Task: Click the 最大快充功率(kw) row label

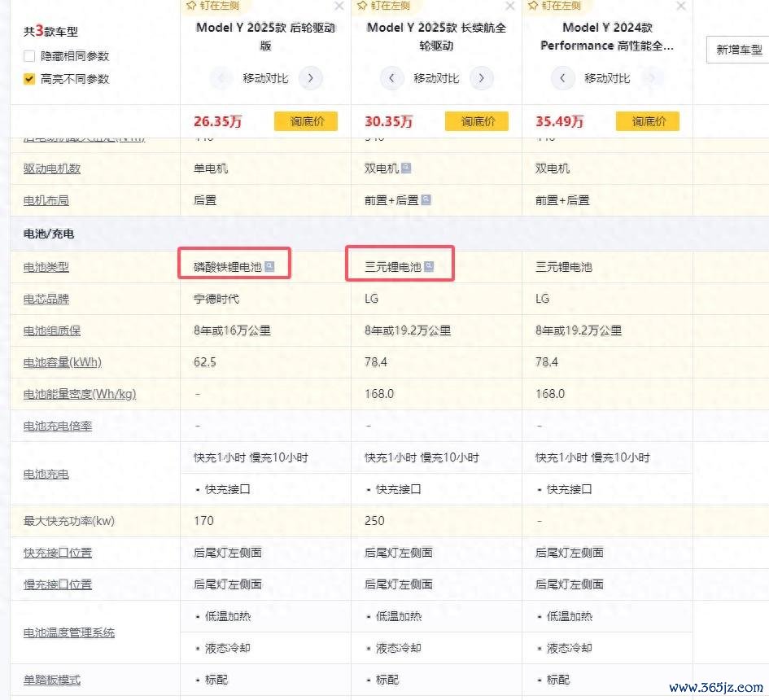Action: [69, 521]
